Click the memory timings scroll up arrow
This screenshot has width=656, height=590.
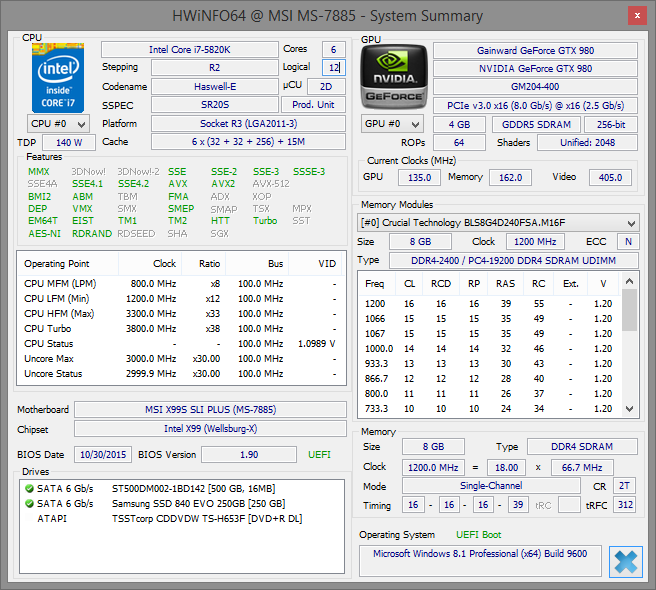(x=630, y=281)
